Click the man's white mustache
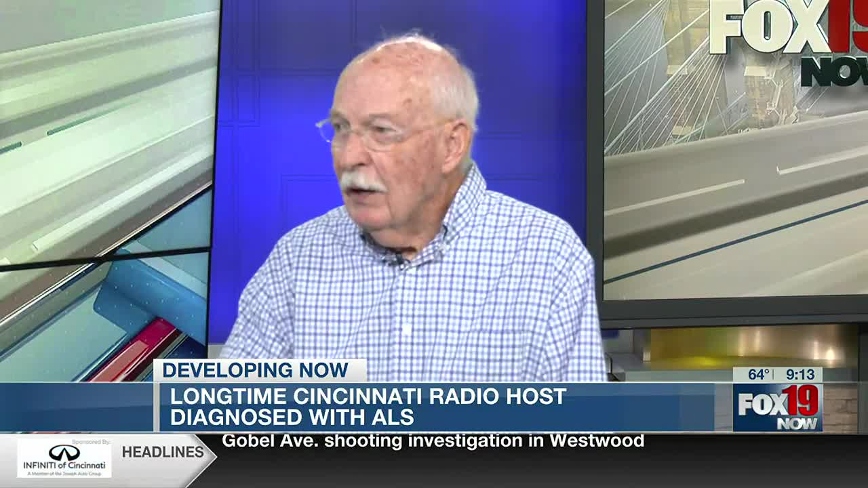This screenshot has height=488, width=868. [361, 182]
